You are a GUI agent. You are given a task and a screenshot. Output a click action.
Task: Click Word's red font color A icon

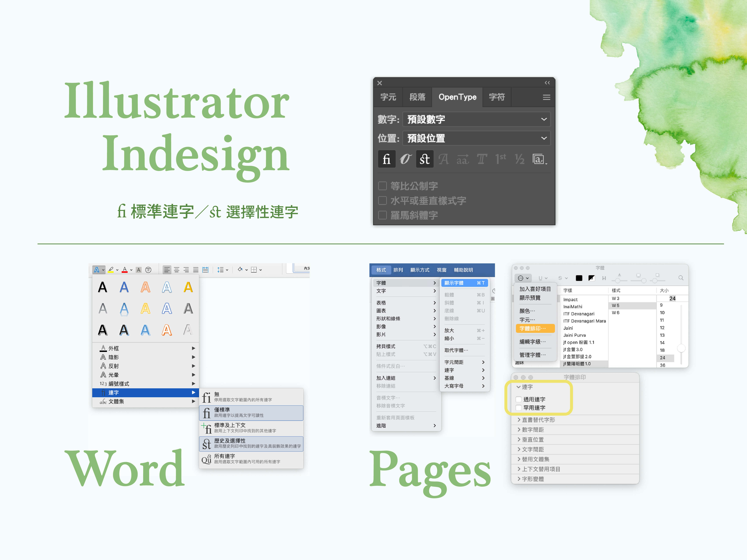coord(125,269)
